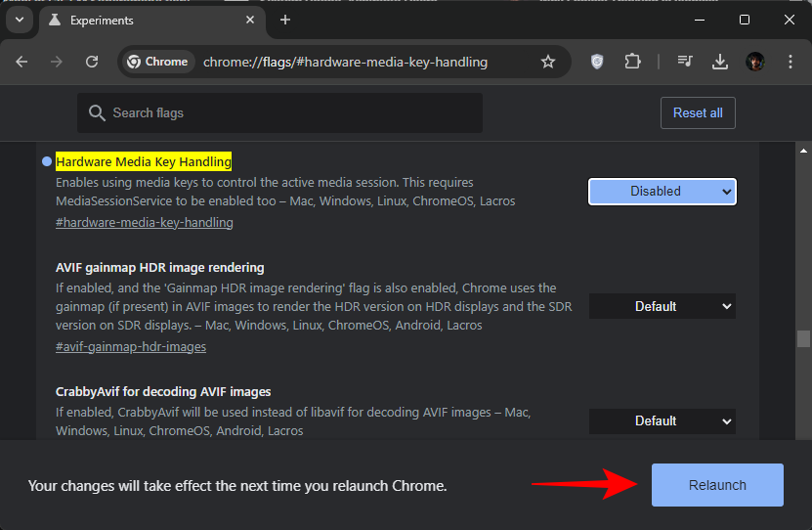This screenshot has height=530, width=812.
Task: Open the Extensions puzzle icon
Action: (632, 62)
